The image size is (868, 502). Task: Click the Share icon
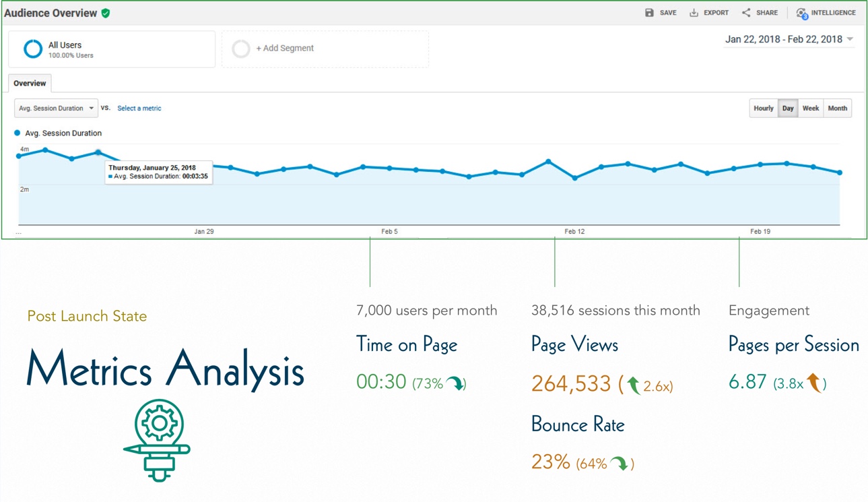click(746, 13)
